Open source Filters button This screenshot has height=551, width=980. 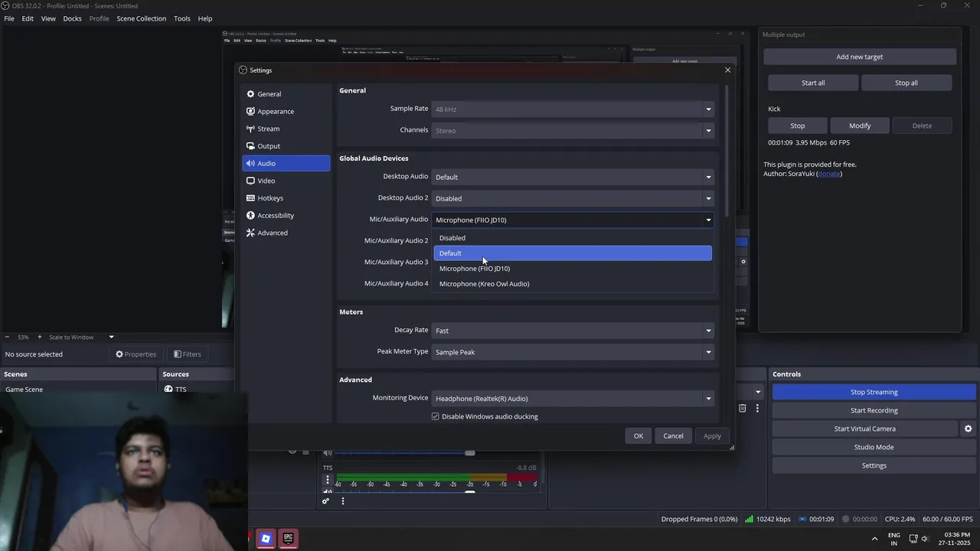tap(188, 354)
